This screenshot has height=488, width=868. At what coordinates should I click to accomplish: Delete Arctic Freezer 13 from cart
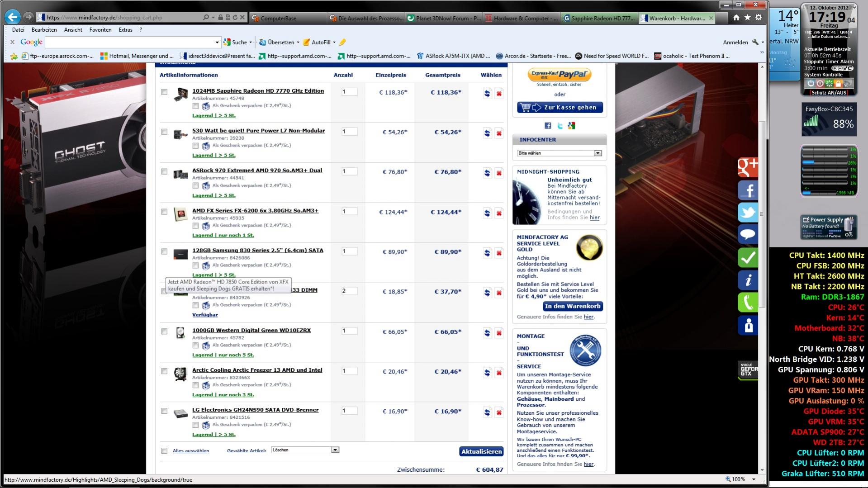pos(499,373)
